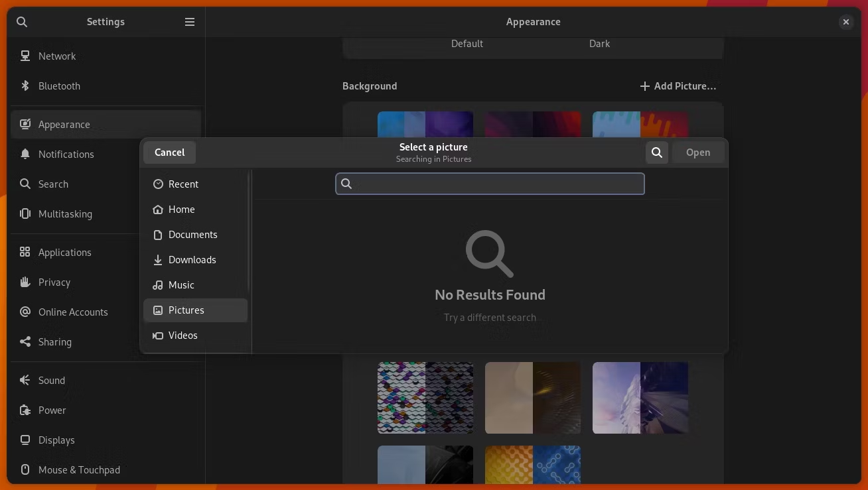Viewport: 868px width, 490px height.
Task: Open Sound settings panel
Action: [x=106, y=381]
